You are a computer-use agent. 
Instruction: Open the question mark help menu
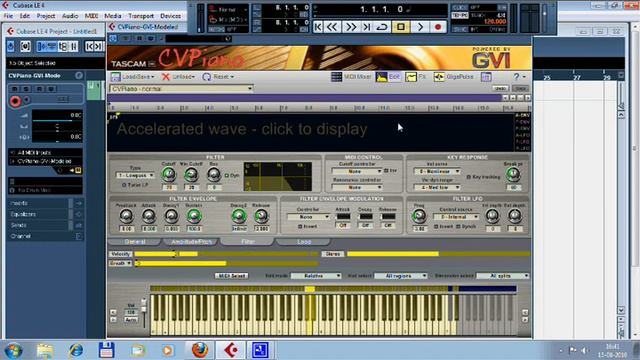coord(519,77)
